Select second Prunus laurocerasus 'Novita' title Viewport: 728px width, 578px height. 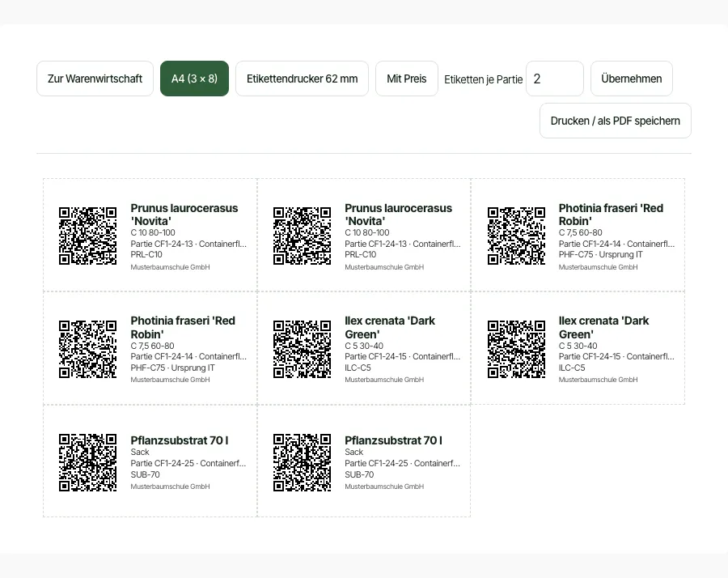pyautogui.click(x=398, y=215)
